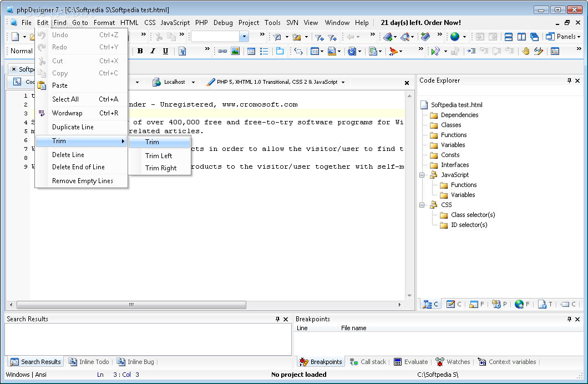Select Class selector(s) under CSS
The height and width of the screenshot is (384, 588).
[x=473, y=215]
